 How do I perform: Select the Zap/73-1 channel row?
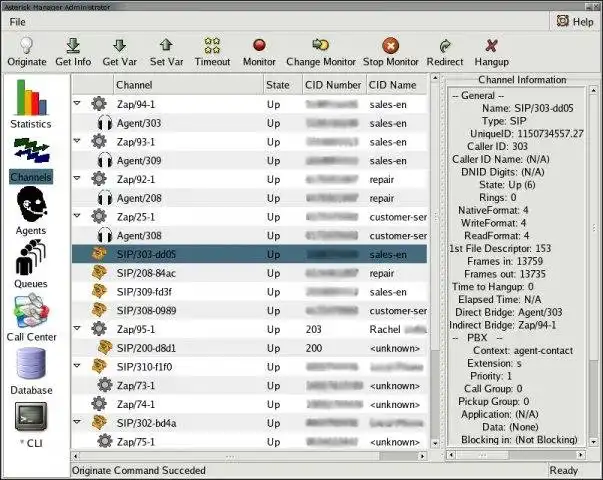click(x=249, y=385)
